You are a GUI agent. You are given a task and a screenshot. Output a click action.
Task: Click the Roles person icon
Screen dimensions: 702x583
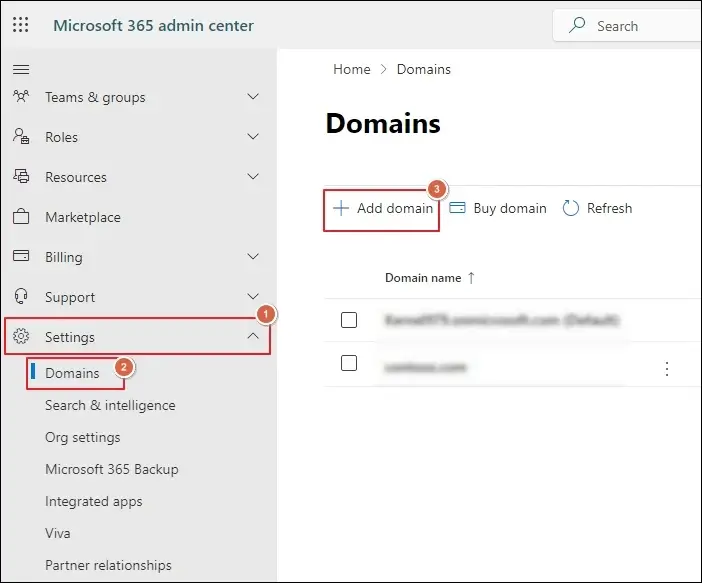(21, 136)
